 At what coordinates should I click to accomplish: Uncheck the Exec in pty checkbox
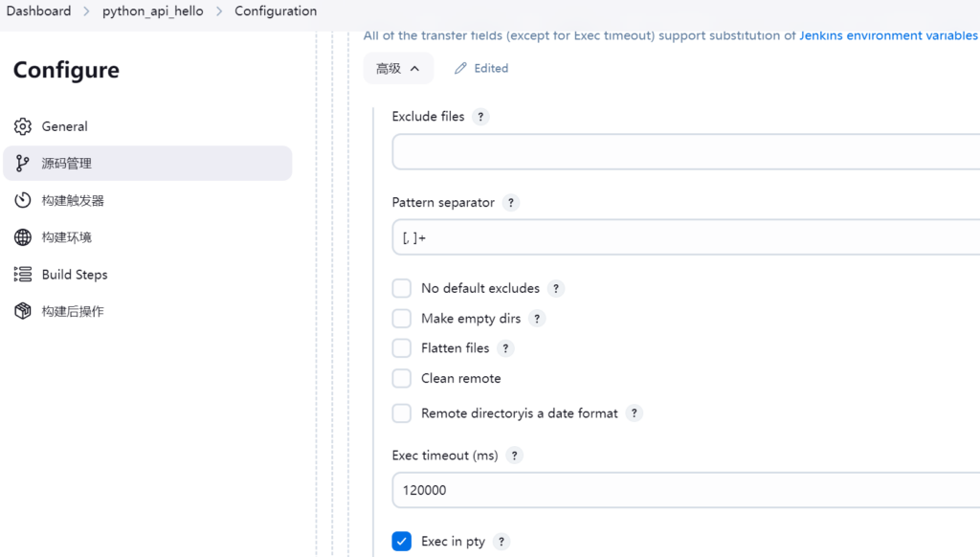[x=402, y=542]
